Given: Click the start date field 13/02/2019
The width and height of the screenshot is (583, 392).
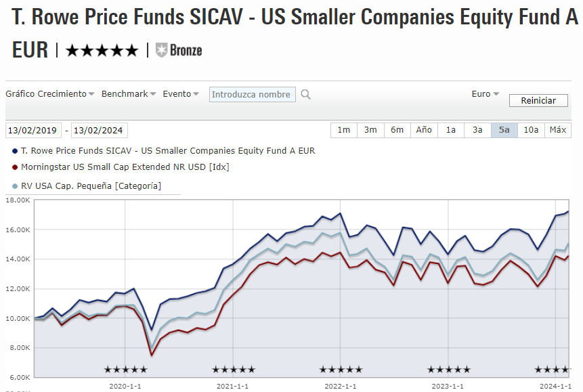Looking at the screenshot, I should tap(33, 131).
